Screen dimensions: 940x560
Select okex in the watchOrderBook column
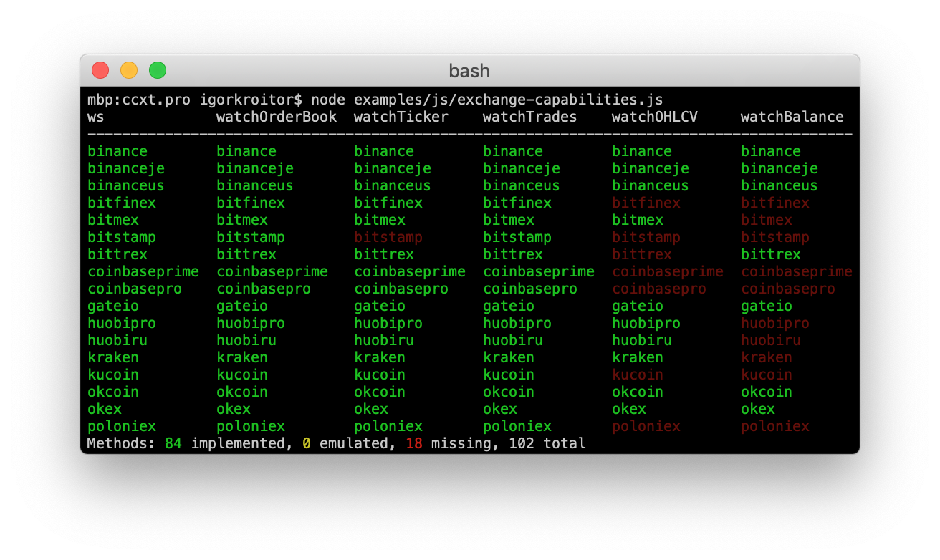(234, 409)
